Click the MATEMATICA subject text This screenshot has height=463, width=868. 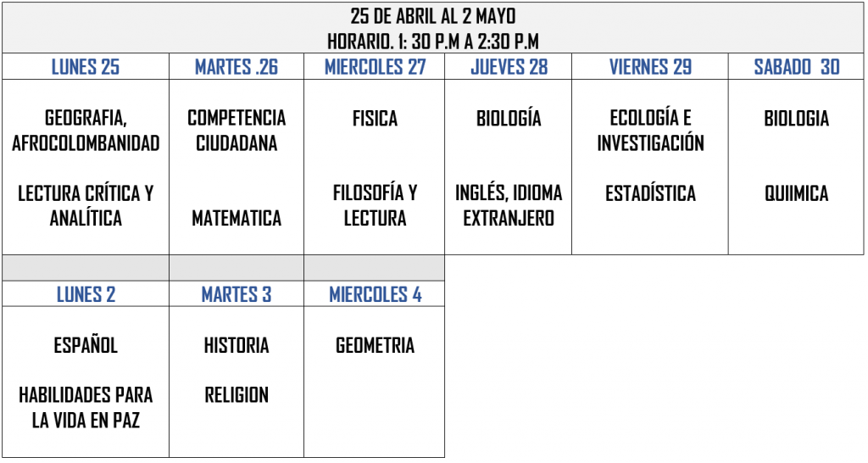click(236, 219)
